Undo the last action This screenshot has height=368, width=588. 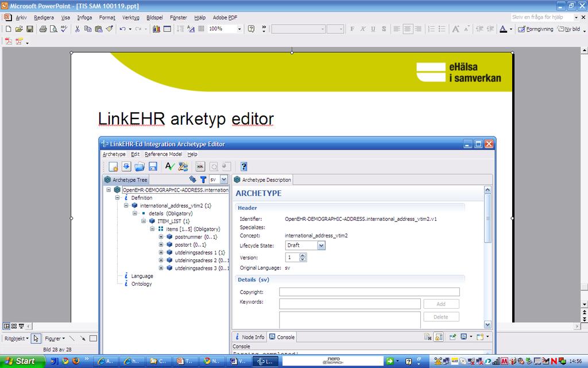pos(122,29)
